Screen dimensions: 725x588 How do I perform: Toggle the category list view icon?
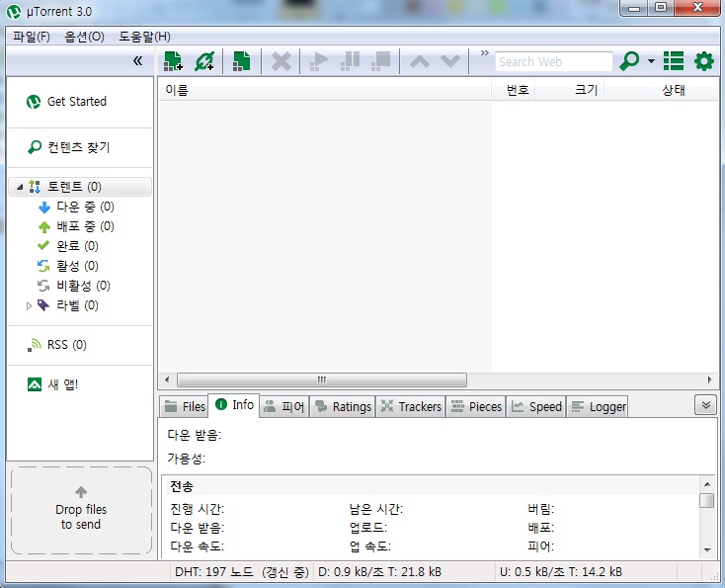674,61
